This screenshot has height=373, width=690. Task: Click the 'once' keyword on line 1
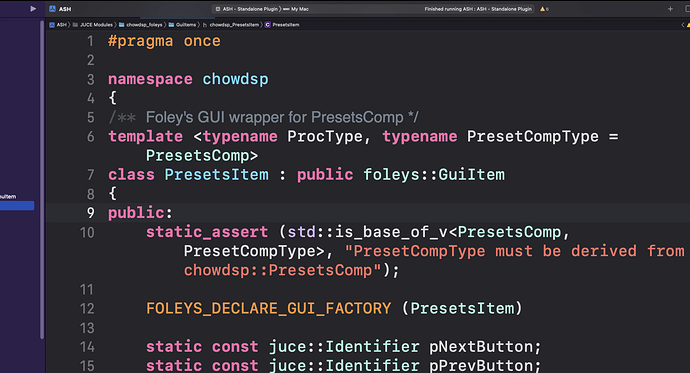point(202,41)
